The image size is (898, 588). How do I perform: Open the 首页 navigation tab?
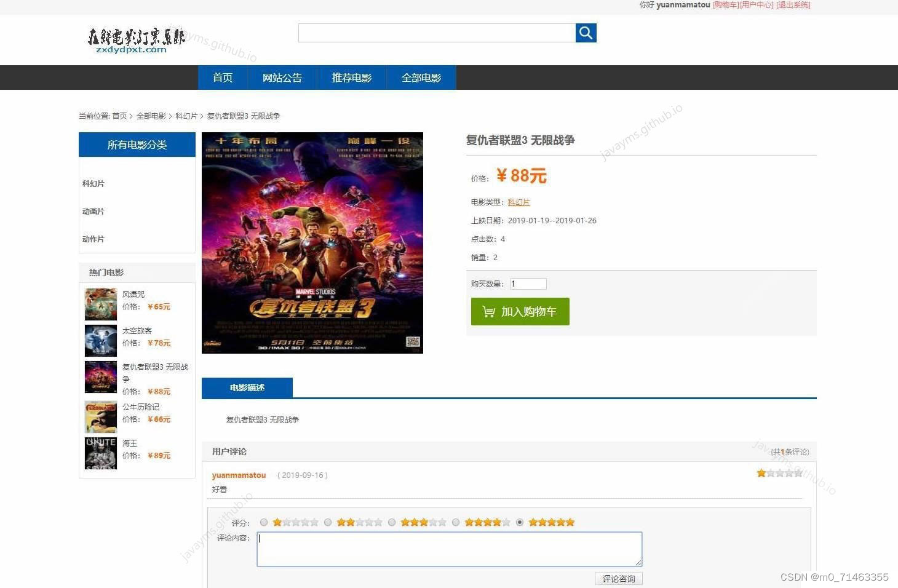tap(223, 77)
